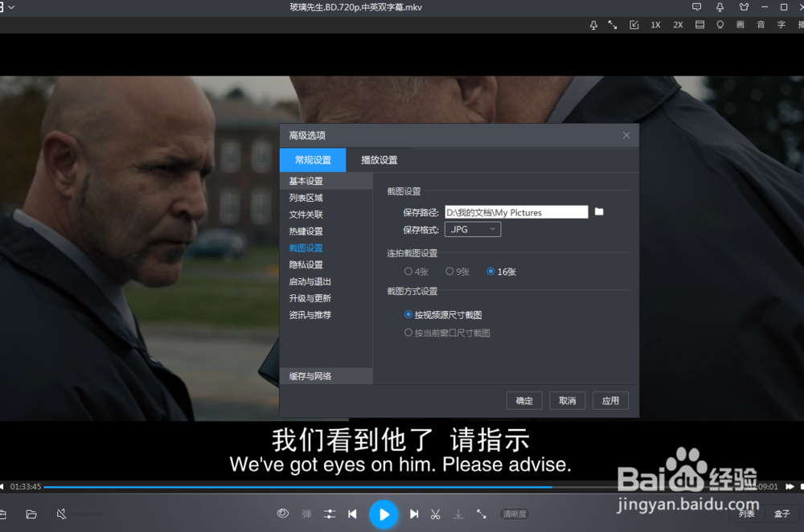Select 16张 burst screenshot option
Viewport: 804px width, 532px height.
pos(502,272)
